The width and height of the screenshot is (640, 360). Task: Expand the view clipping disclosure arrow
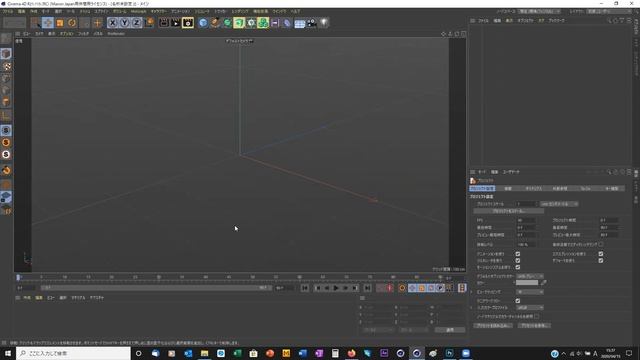pos(471,292)
